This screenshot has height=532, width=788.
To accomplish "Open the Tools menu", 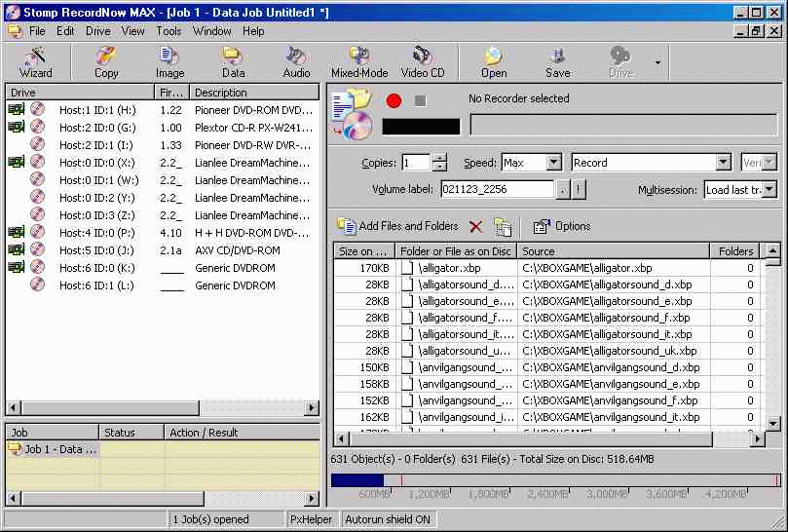I will pos(169,31).
